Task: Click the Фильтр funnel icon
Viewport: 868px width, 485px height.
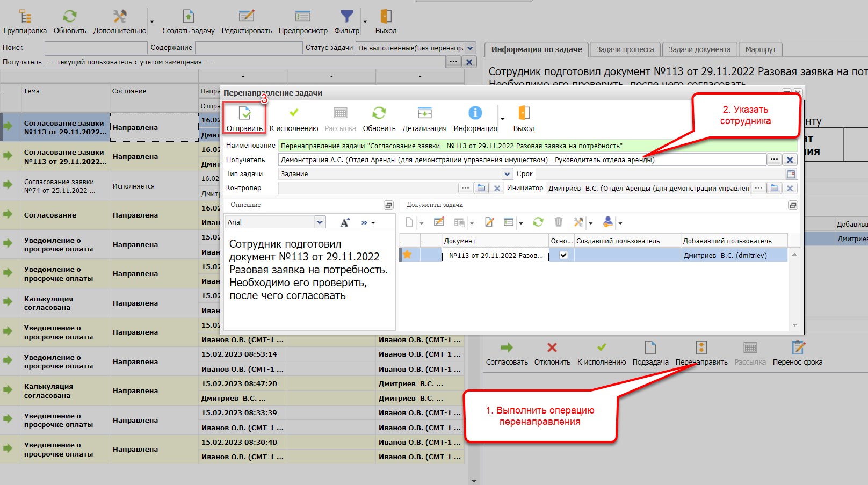Action: click(x=347, y=17)
